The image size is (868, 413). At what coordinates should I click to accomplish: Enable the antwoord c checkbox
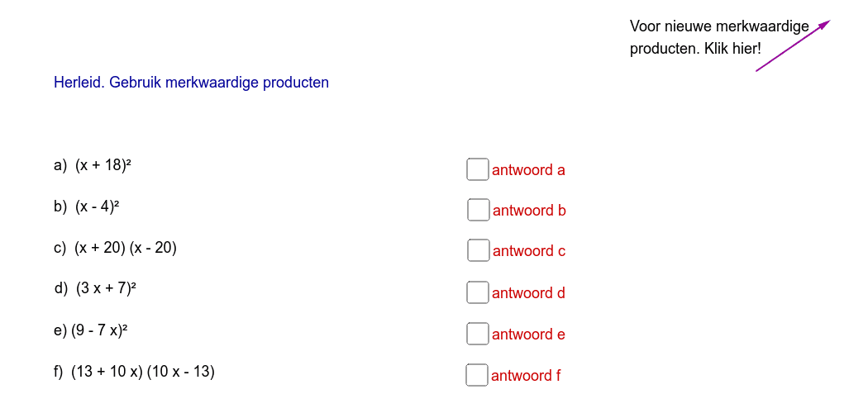click(x=479, y=250)
